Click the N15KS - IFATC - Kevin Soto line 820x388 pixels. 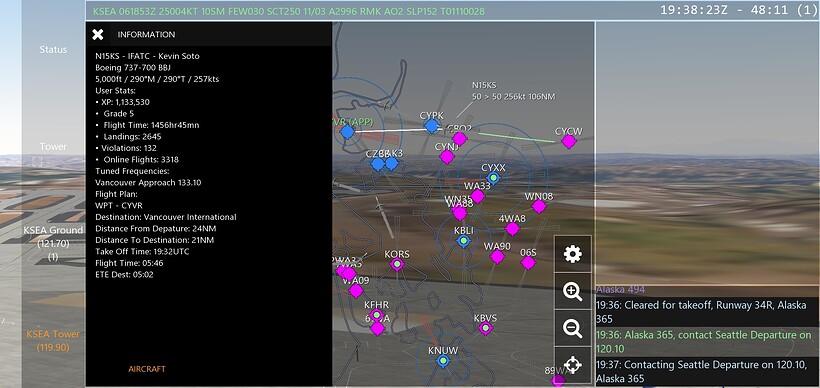[x=147, y=56]
